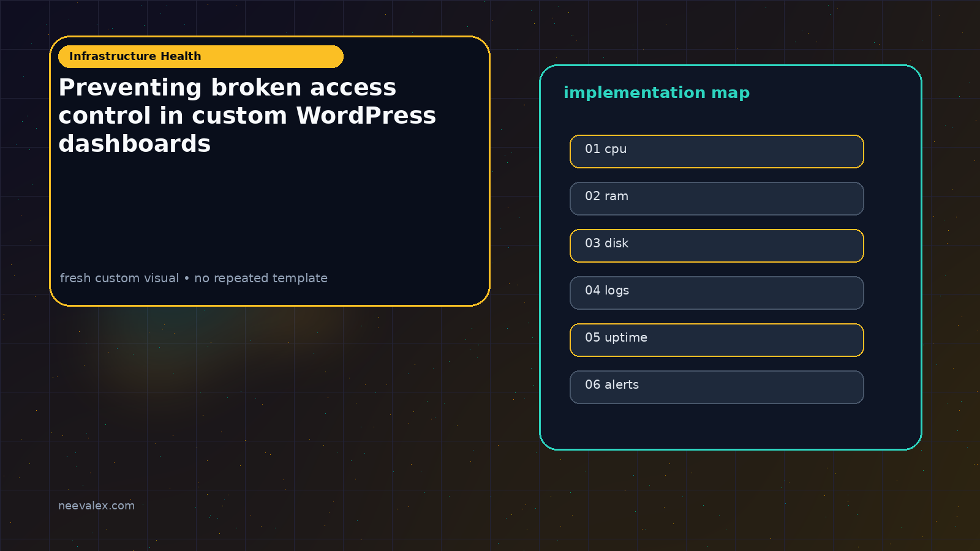Select the 05 uptime item
Viewport: 980px width, 551px height.
(x=717, y=340)
